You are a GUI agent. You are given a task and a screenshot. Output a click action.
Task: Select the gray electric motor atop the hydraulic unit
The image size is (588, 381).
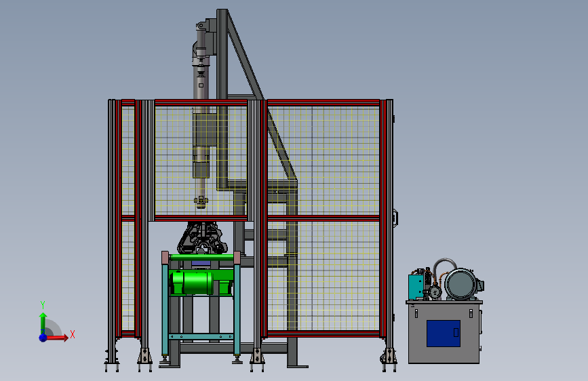point(462,284)
